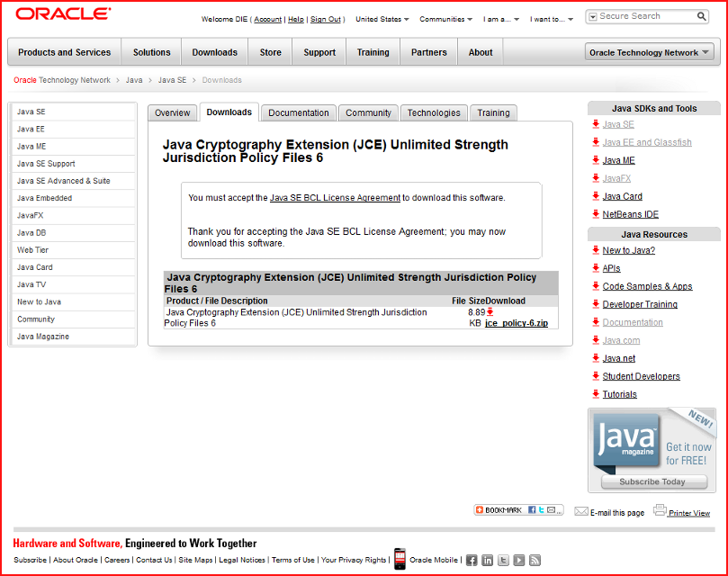Switch to the Overview tab

pyautogui.click(x=172, y=112)
